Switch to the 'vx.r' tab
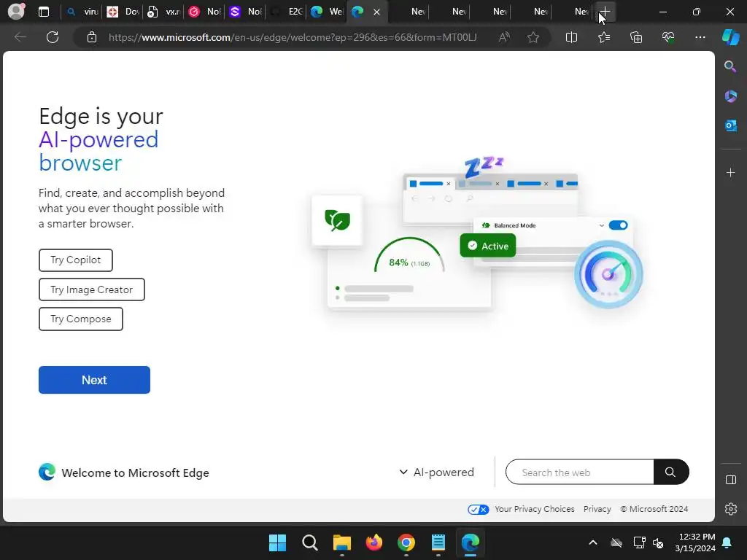 163,12
